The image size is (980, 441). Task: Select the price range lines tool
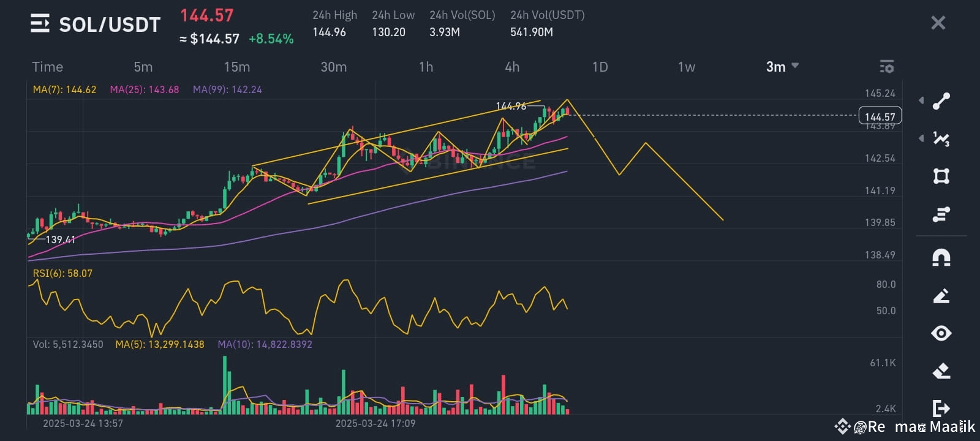pyautogui.click(x=941, y=214)
